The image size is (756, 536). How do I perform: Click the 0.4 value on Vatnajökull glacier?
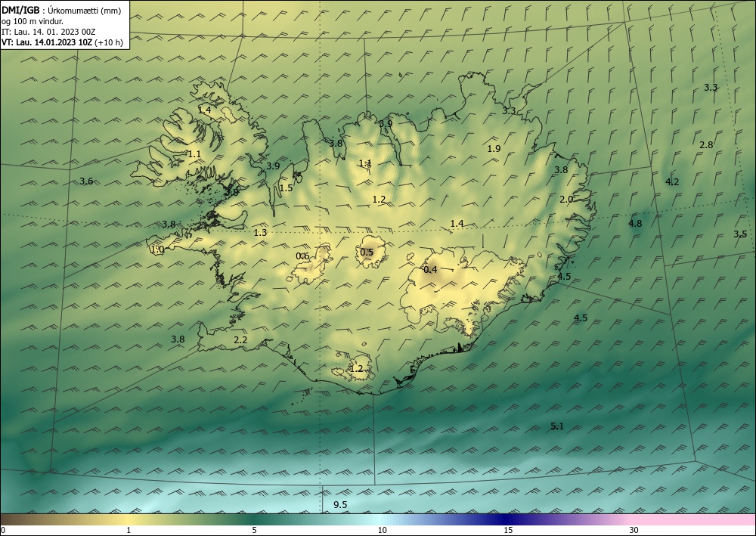click(x=431, y=269)
